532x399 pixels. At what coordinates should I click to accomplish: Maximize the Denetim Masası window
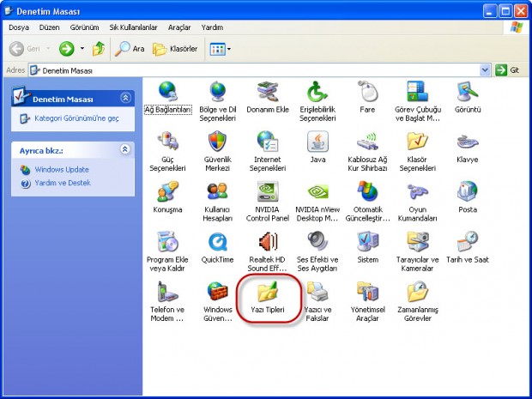[x=505, y=11]
